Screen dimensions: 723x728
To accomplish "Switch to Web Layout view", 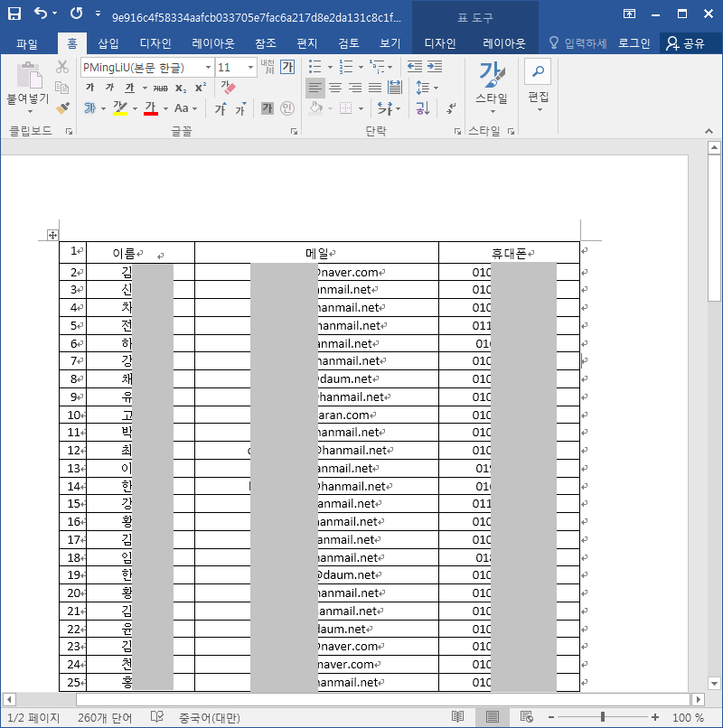I will pyautogui.click(x=527, y=717).
